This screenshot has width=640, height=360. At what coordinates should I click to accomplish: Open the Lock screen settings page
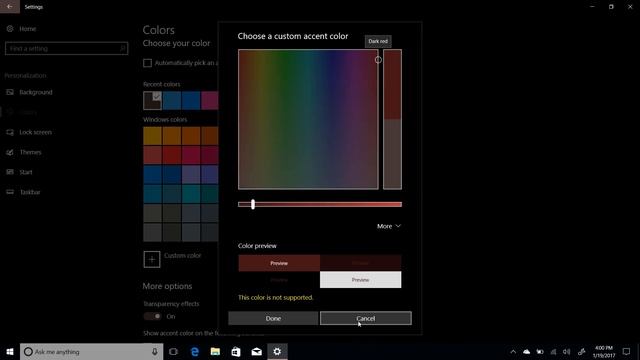[36, 132]
